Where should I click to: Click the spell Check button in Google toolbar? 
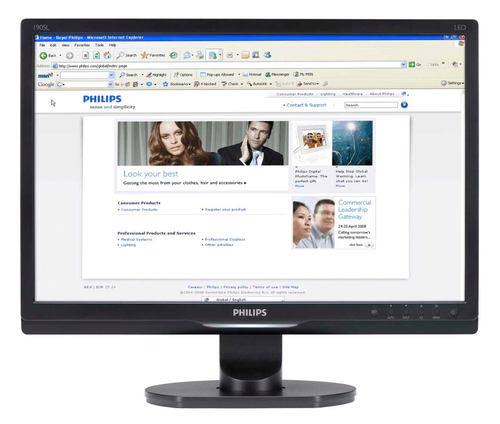click(x=230, y=84)
